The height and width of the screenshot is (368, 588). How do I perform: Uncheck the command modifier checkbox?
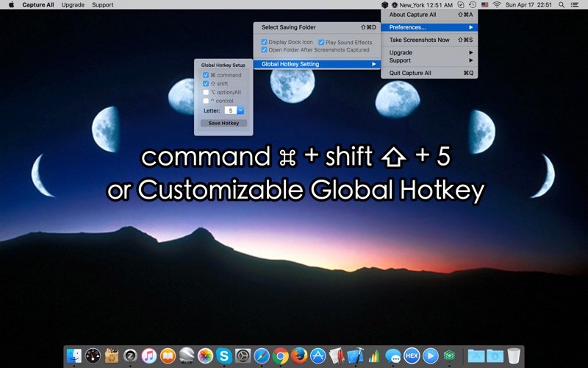click(x=206, y=75)
